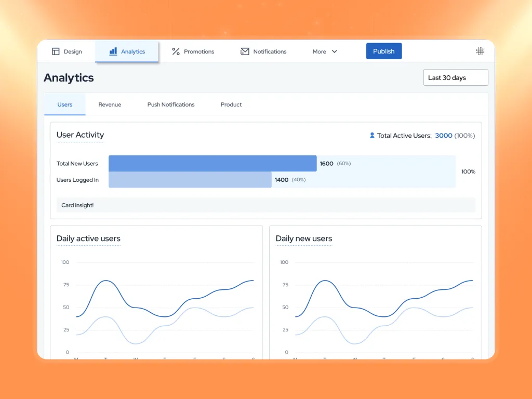Expand the More chevron arrow
The image size is (532, 399).
tap(334, 51)
